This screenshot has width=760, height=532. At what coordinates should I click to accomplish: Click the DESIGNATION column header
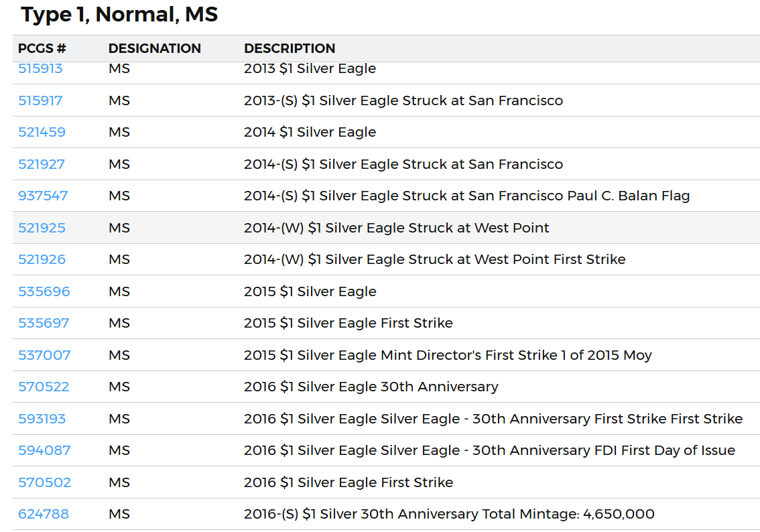click(154, 49)
